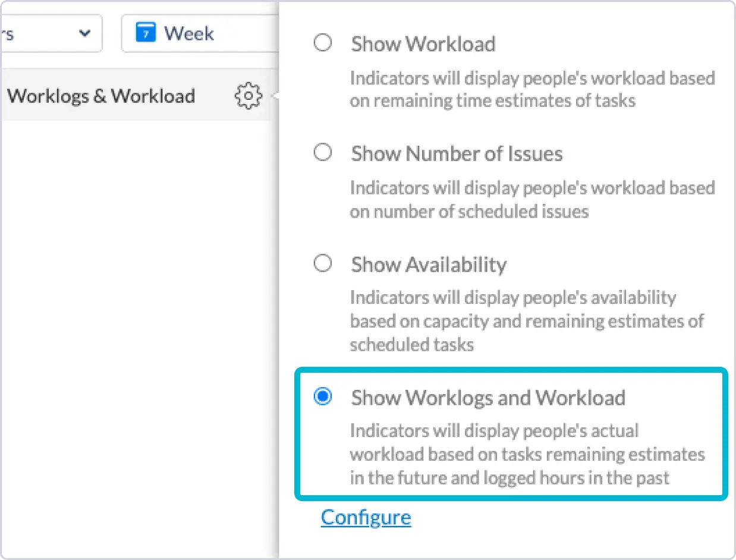Image resolution: width=736 pixels, height=560 pixels.
Task: Click the gear icon beside Worklogs & Workload
Action: pos(249,96)
